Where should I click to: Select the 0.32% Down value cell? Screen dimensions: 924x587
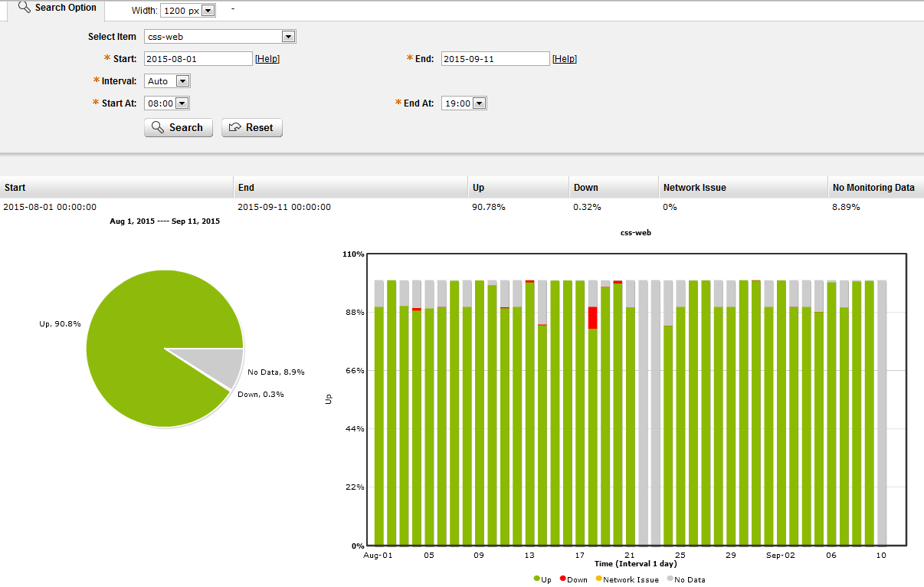pos(587,207)
